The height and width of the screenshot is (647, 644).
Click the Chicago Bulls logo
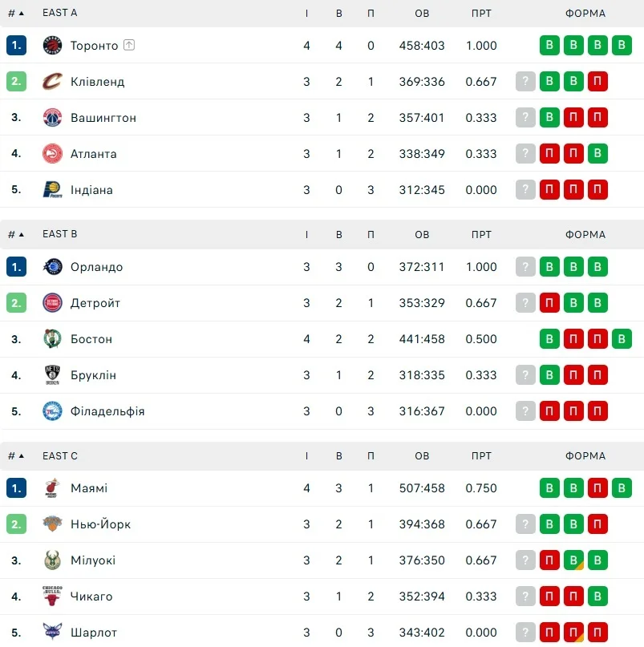[52, 596]
